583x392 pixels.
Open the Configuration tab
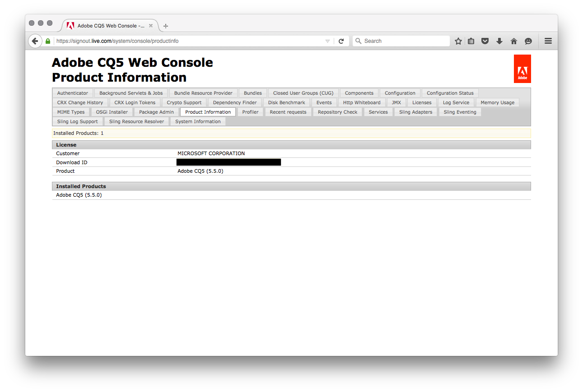[x=400, y=93]
